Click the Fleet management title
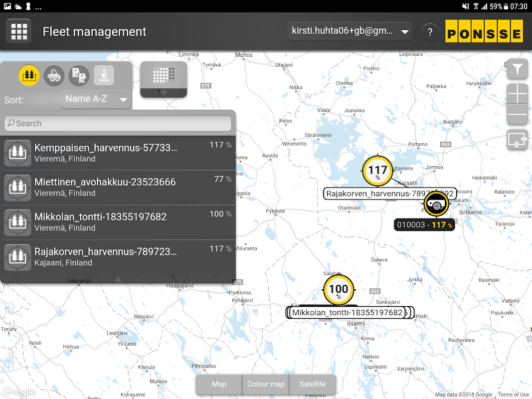The image size is (532, 399). pos(94,31)
